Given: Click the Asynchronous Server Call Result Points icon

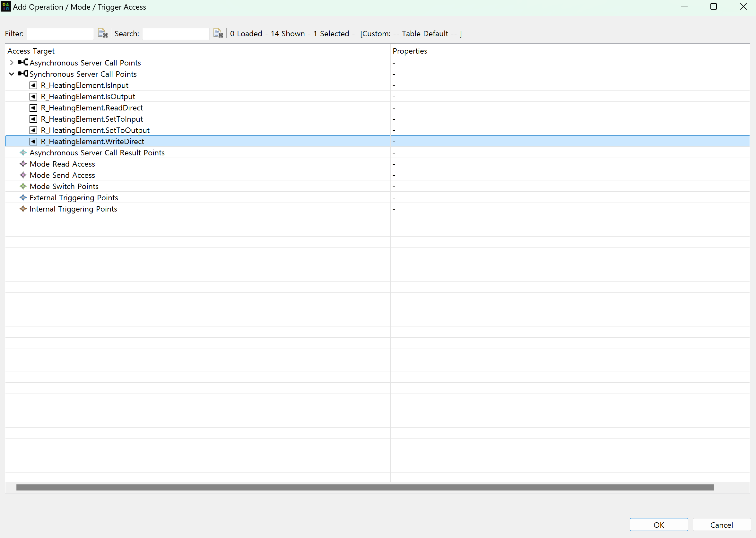Looking at the screenshot, I should (x=23, y=152).
